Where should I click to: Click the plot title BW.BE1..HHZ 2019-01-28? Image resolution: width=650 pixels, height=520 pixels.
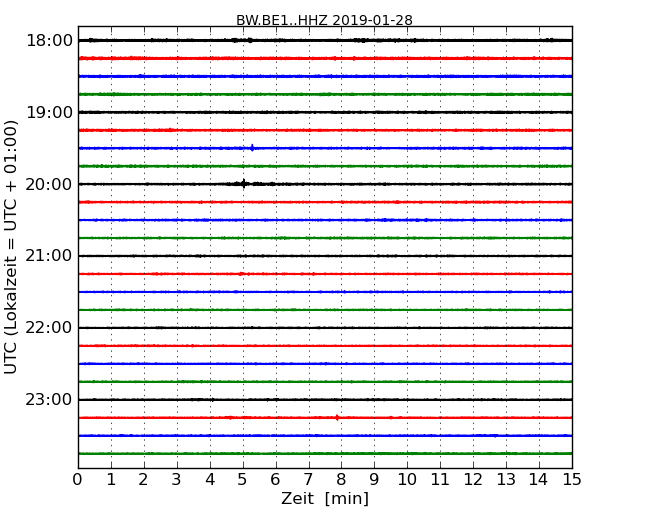324,20
